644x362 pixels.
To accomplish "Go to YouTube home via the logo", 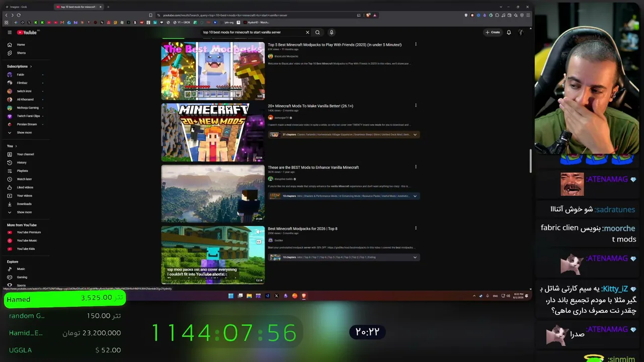I will [28, 32].
